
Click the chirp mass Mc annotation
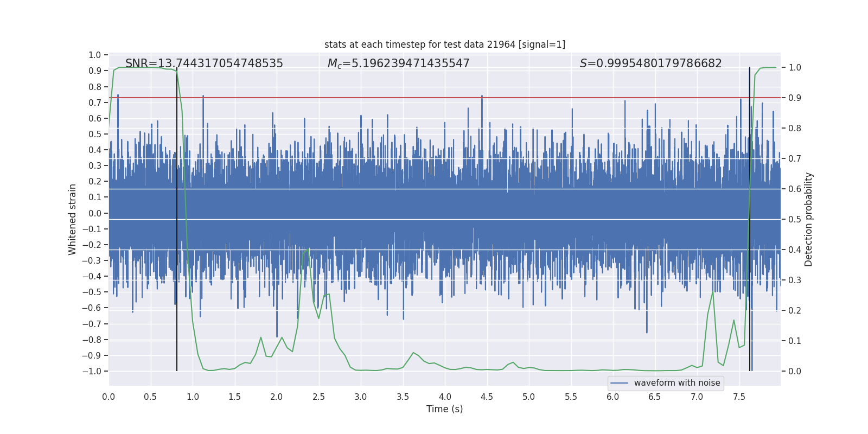tap(398, 63)
